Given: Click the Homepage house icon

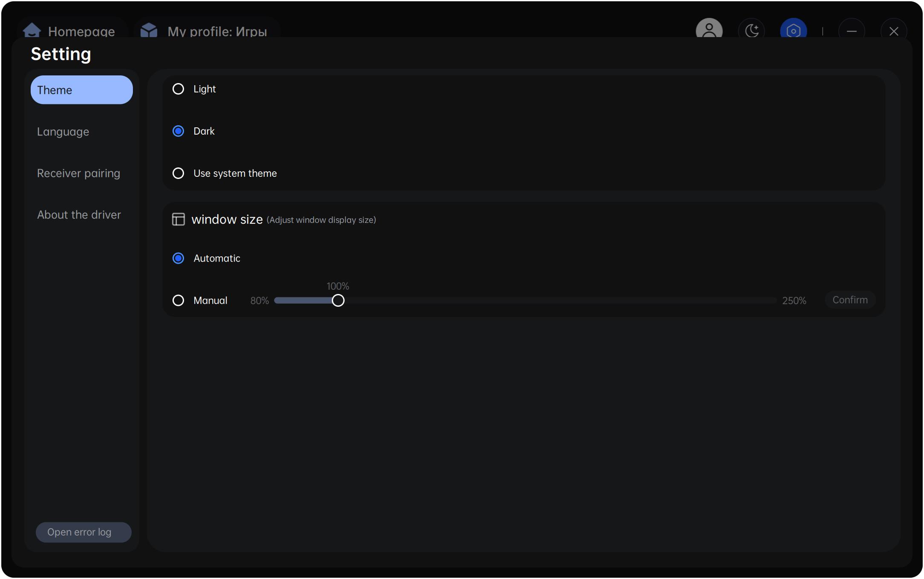Looking at the screenshot, I should tap(32, 31).
